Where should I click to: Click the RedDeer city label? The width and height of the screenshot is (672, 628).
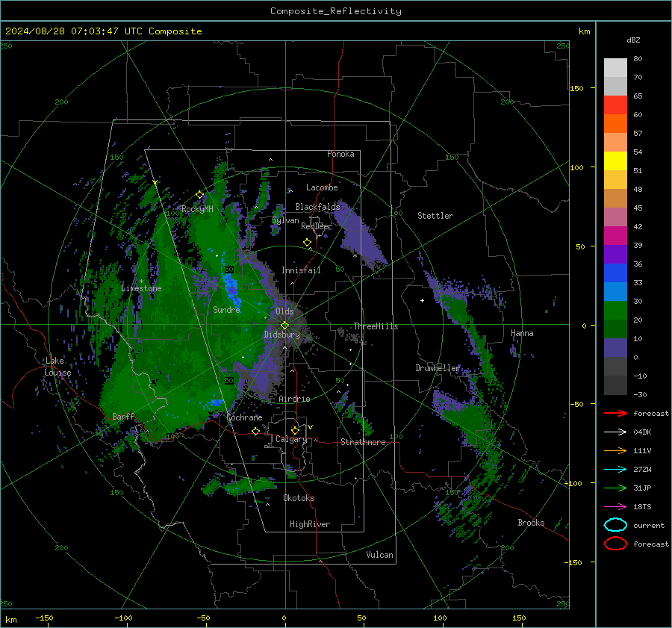317,226
